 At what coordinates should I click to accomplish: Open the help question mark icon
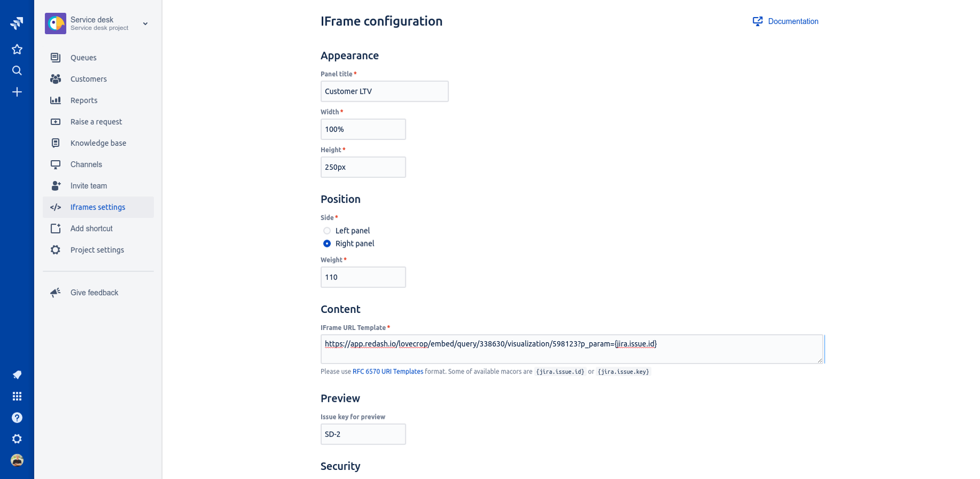tap(17, 418)
